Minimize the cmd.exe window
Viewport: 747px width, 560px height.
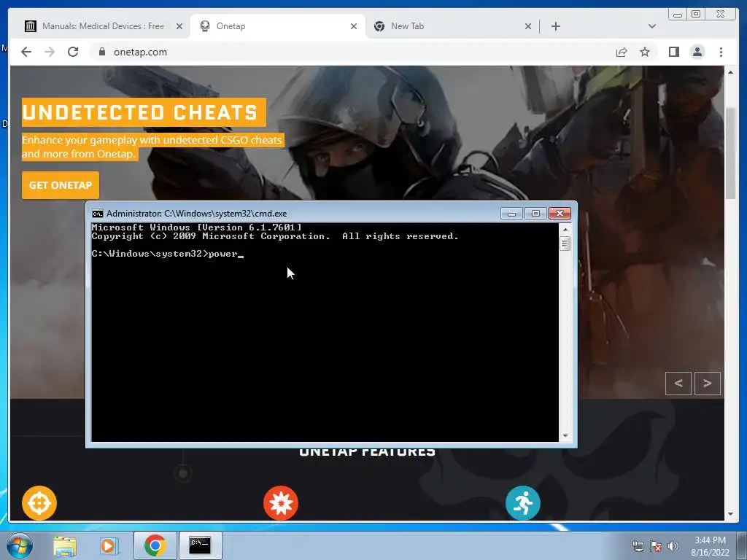(511, 214)
